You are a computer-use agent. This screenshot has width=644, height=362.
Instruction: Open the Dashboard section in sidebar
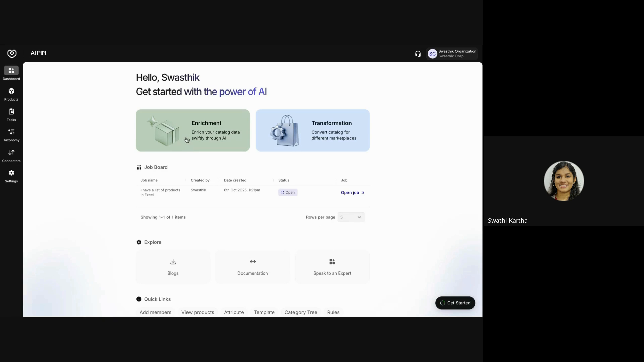(x=11, y=73)
